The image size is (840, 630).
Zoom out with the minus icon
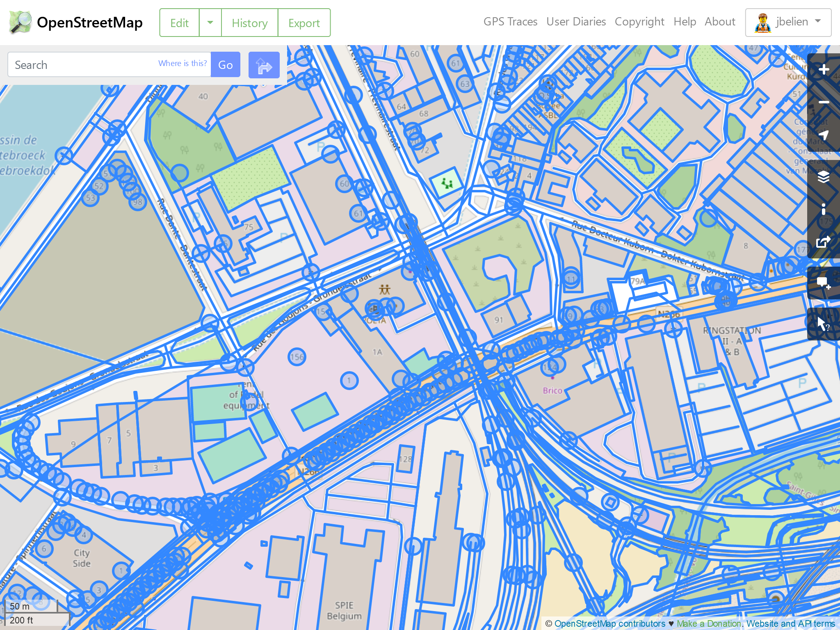(x=824, y=102)
